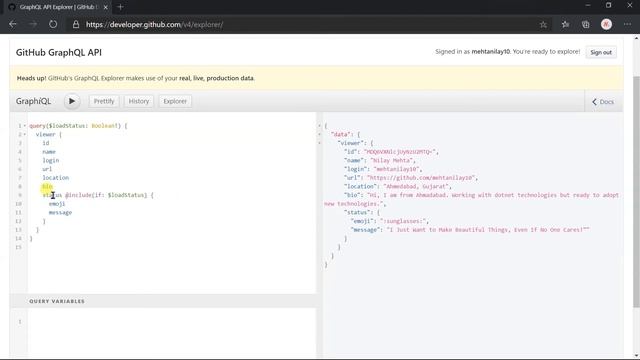Click the 'message' field in query
This screenshot has width=640, height=360.
click(60, 212)
